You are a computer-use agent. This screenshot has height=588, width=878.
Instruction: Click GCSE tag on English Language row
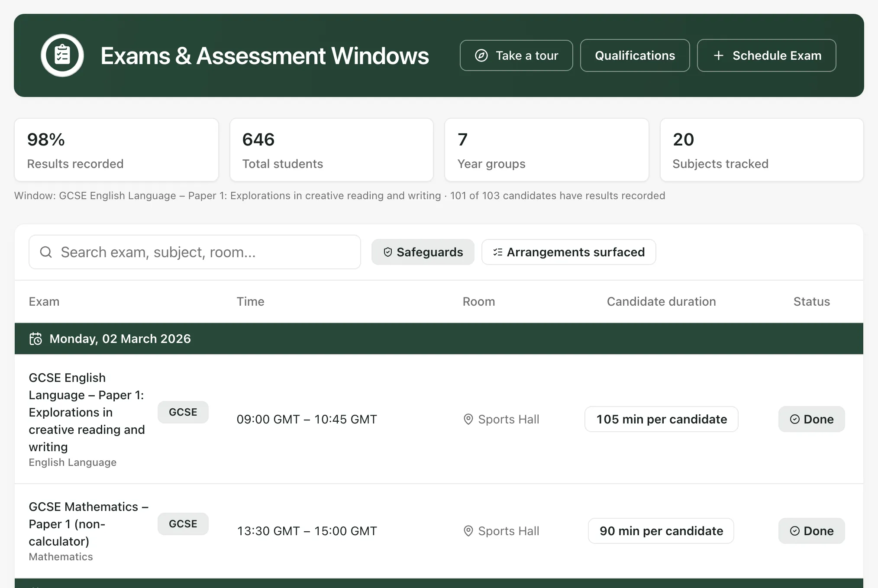click(x=183, y=412)
